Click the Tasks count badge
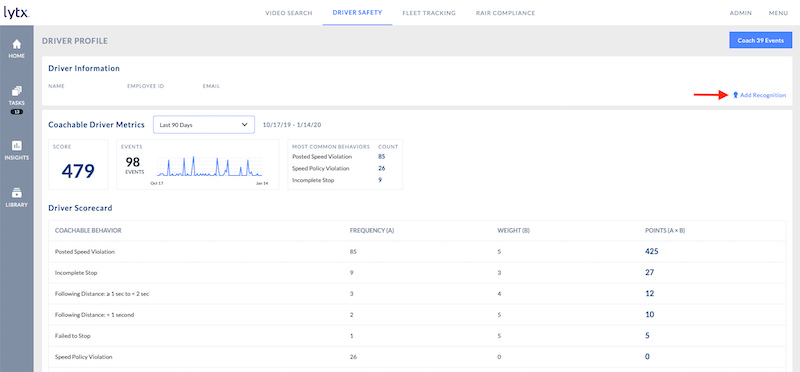800x372 pixels. pyautogui.click(x=16, y=112)
